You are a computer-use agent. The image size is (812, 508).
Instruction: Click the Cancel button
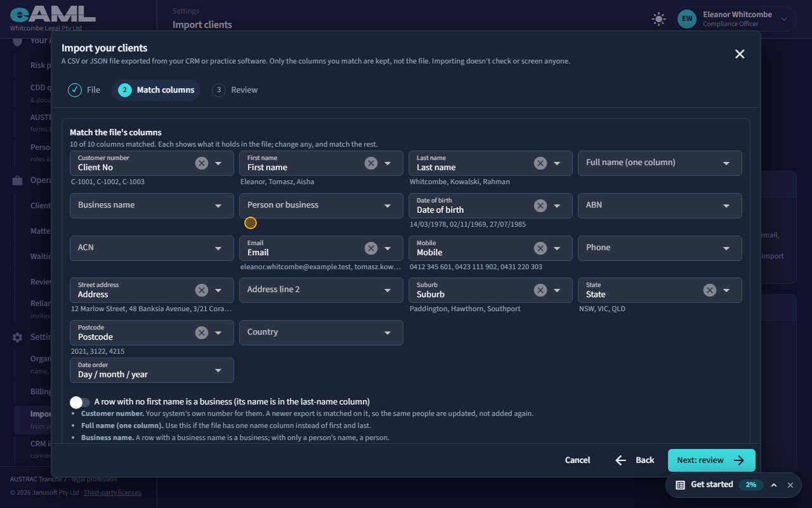click(577, 460)
